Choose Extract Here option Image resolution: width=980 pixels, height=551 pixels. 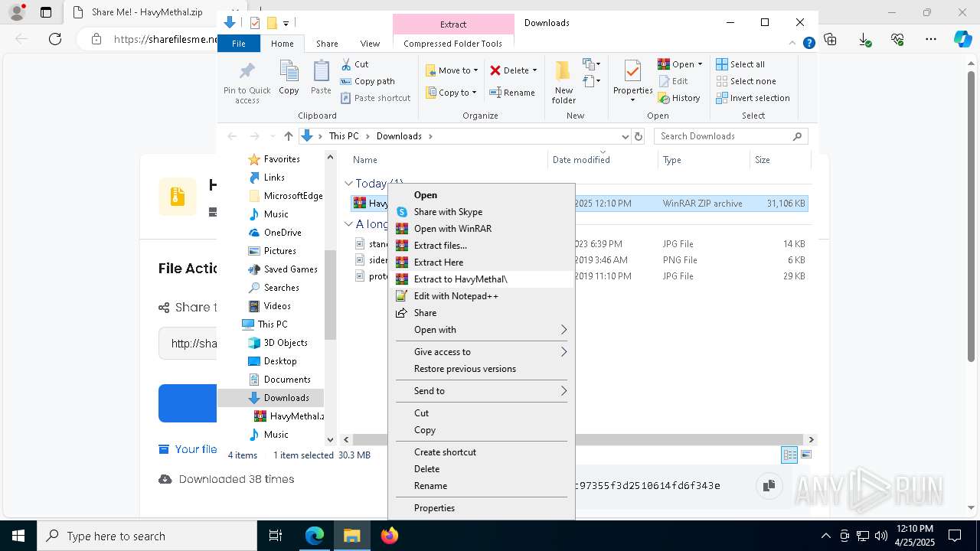tap(482, 262)
